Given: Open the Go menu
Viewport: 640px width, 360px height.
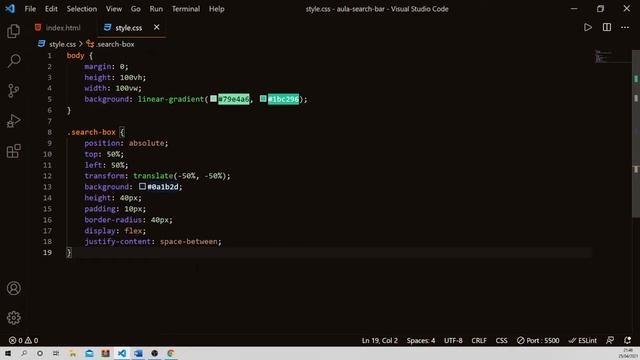Looking at the screenshot, I should pos(136,9).
